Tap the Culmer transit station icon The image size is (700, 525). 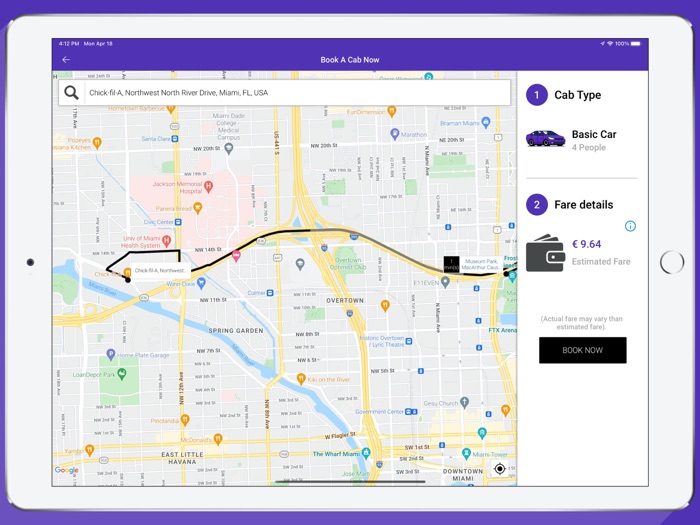point(270,293)
